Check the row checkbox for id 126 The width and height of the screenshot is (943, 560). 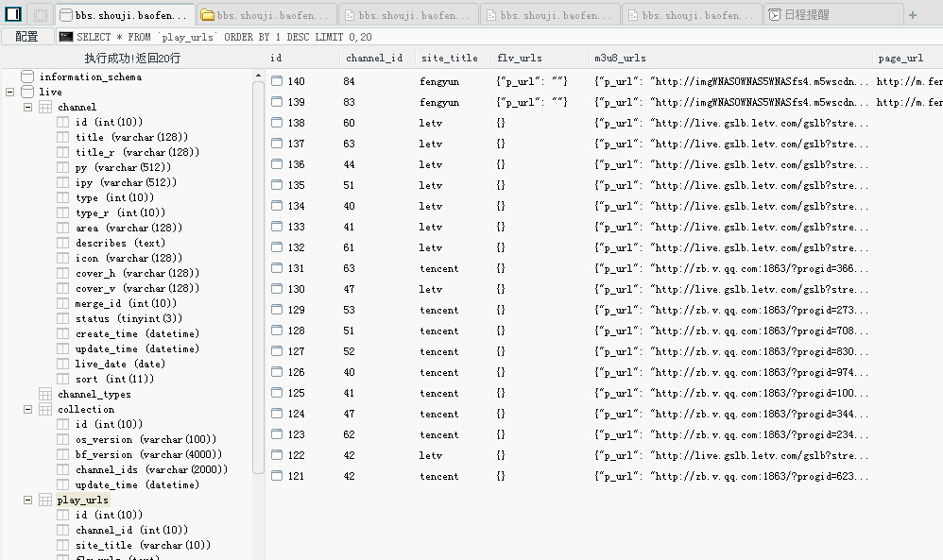pos(277,372)
